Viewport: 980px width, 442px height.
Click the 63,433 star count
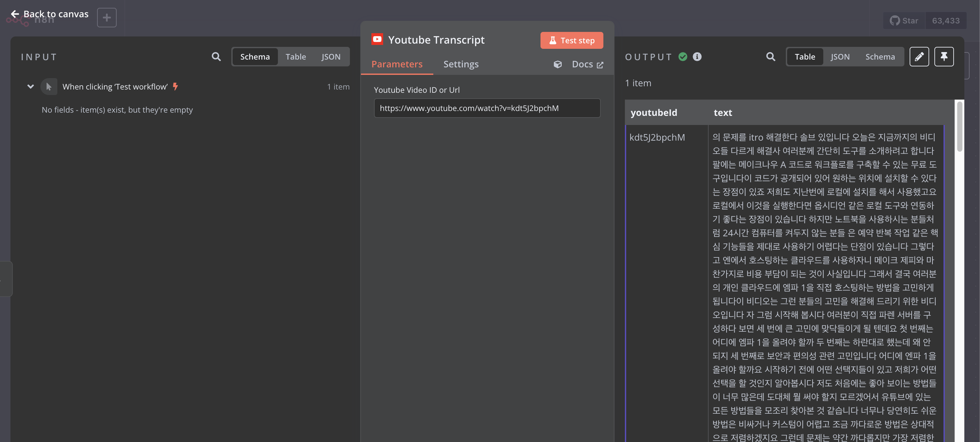(x=946, y=21)
